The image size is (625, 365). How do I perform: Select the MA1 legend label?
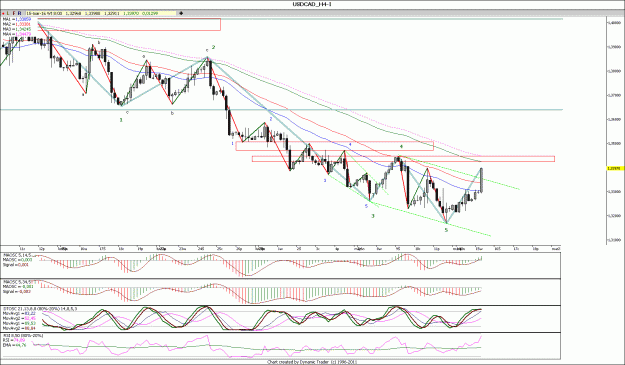(17, 19)
